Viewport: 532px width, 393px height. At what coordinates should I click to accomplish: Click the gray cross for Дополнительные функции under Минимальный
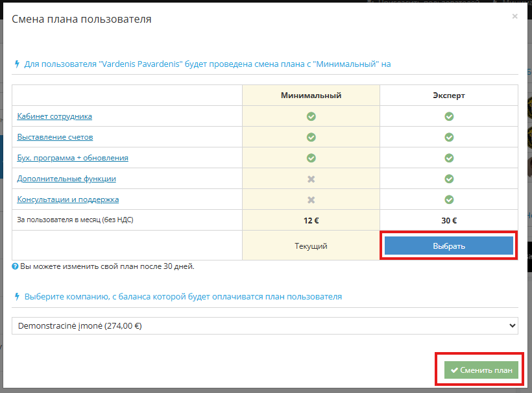point(311,179)
